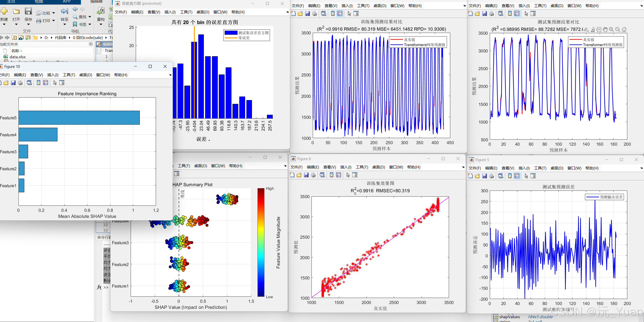The image size is (644, 322).
Task: Toggle the colorbar button in Figure 10 toolbar
Action: [x=38, y=83]
